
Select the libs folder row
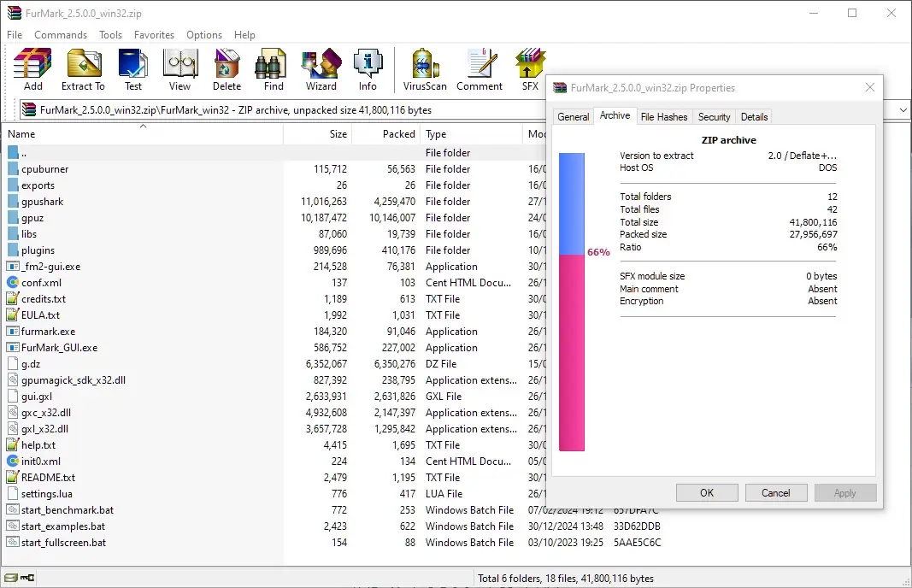tap(274, 234)
